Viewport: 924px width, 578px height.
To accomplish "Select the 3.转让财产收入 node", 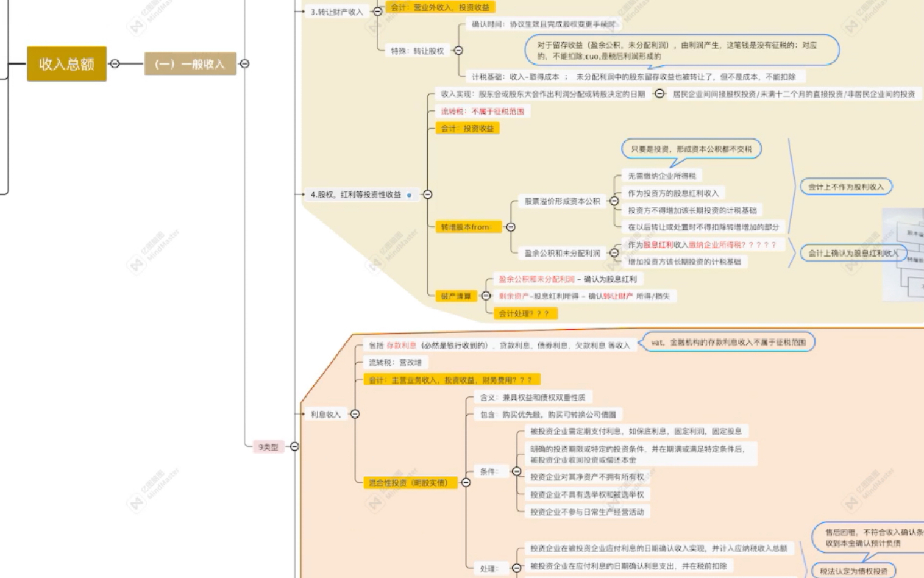I will [x=336, y=12].
